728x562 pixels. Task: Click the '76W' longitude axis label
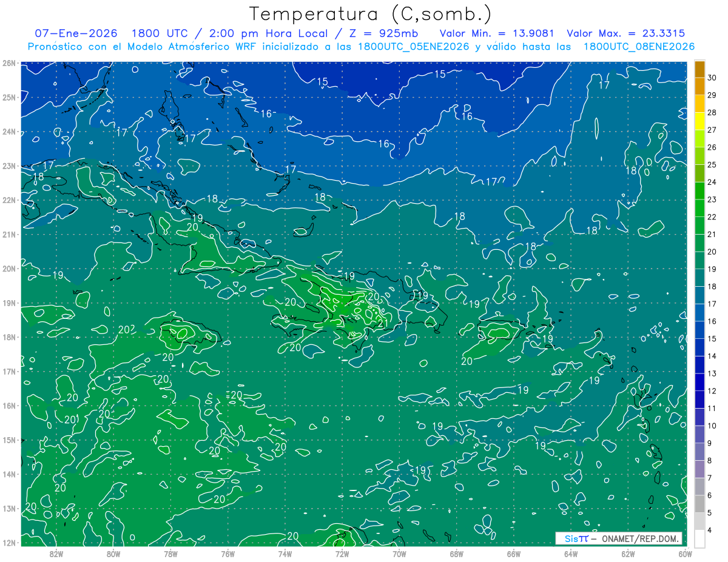pyautogui.click(x=228, y=553)
